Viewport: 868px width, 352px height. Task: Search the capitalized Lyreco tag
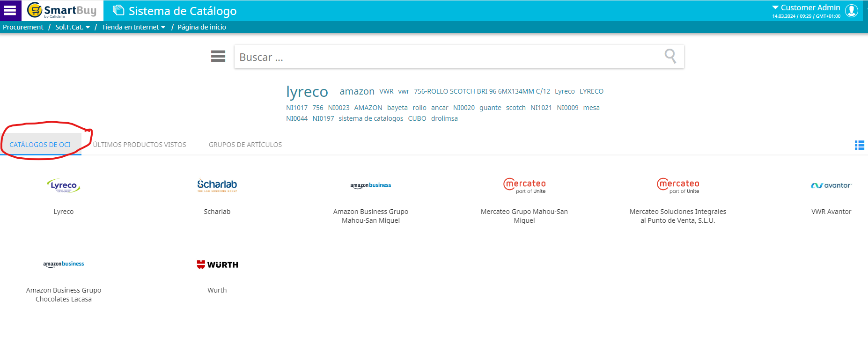[x=565, y=91]
